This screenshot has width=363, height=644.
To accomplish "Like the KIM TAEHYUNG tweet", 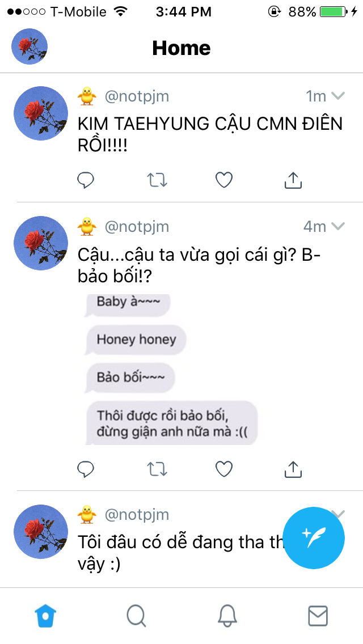I will pyautogui.click(x=225, y=180).
